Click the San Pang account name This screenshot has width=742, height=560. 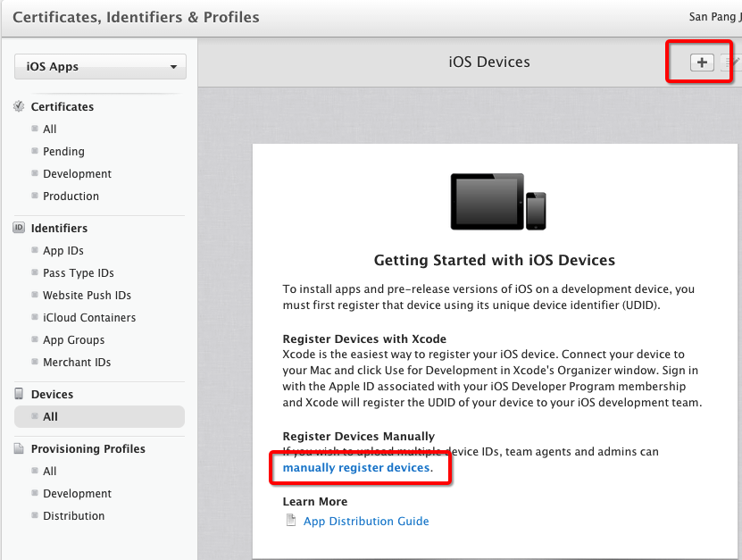714,17
